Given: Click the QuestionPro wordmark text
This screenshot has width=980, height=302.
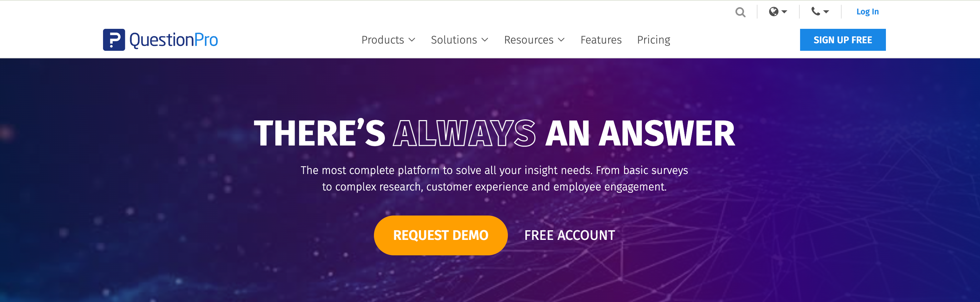Looking at the screenshot, I should (173, 40).
